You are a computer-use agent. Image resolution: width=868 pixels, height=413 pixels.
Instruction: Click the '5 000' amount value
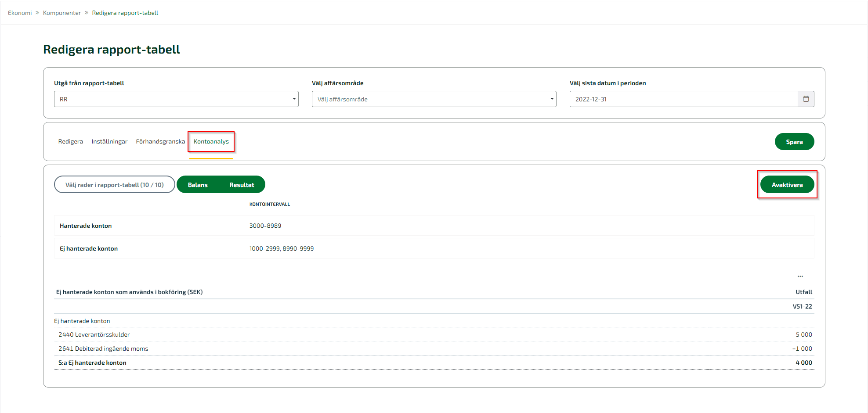pos(804,334)
